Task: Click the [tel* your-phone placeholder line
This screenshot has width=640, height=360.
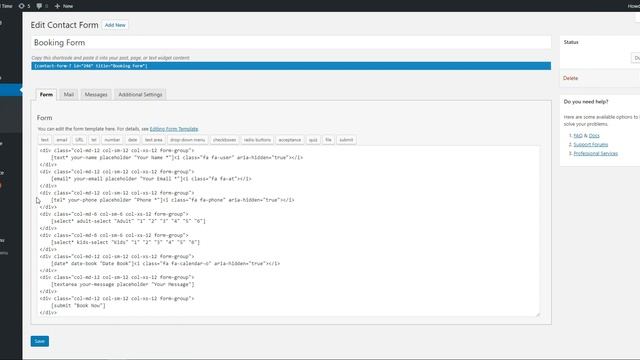Action: click(172, 200)
